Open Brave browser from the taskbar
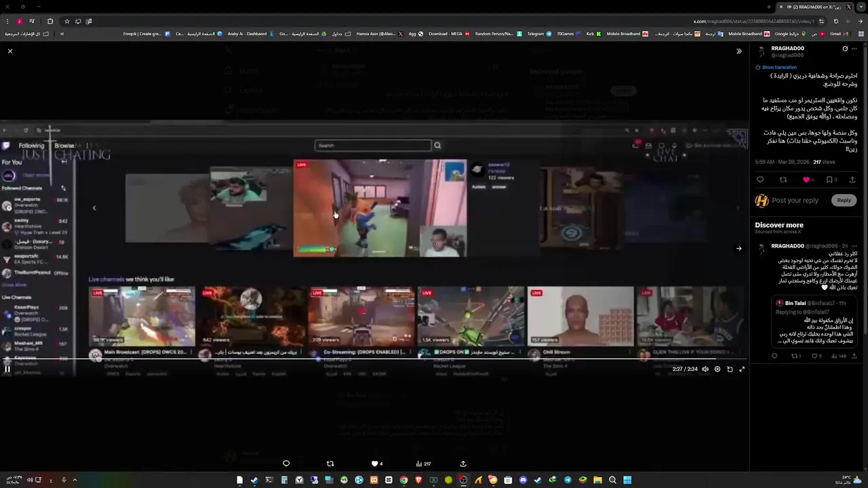This screenshot has height=488, width=868. [x=418, y=480]
